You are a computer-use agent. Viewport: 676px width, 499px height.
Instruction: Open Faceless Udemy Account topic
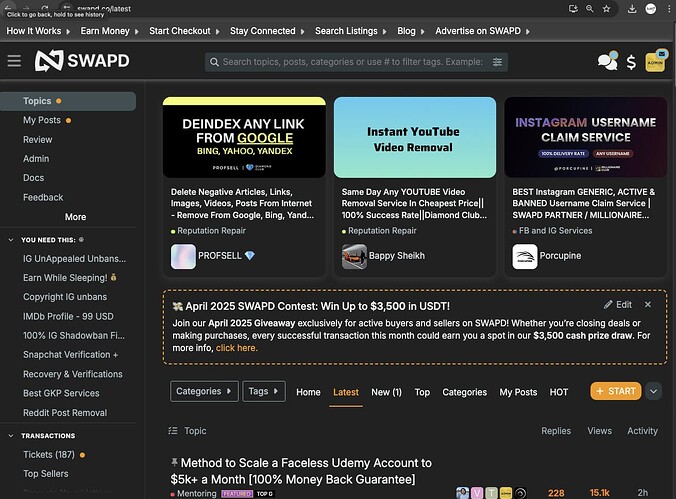[x=301, y=471]
